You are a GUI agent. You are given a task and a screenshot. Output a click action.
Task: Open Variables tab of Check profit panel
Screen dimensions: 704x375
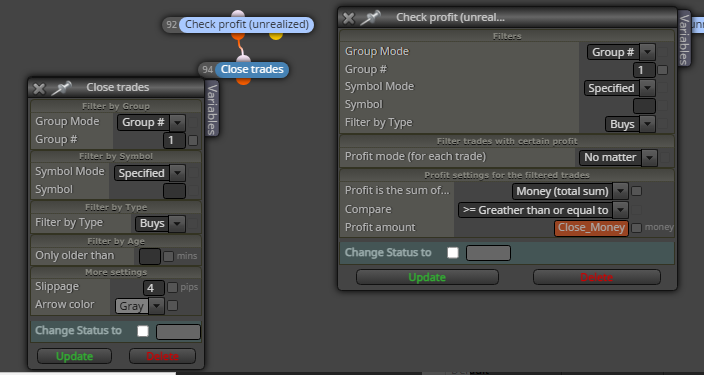click(x=684, y=40)
